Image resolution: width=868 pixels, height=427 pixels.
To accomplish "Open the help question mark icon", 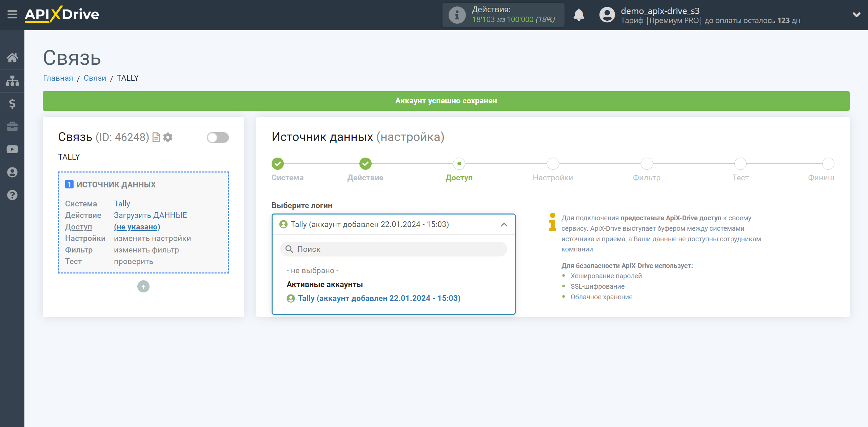I will click(12, 195).
